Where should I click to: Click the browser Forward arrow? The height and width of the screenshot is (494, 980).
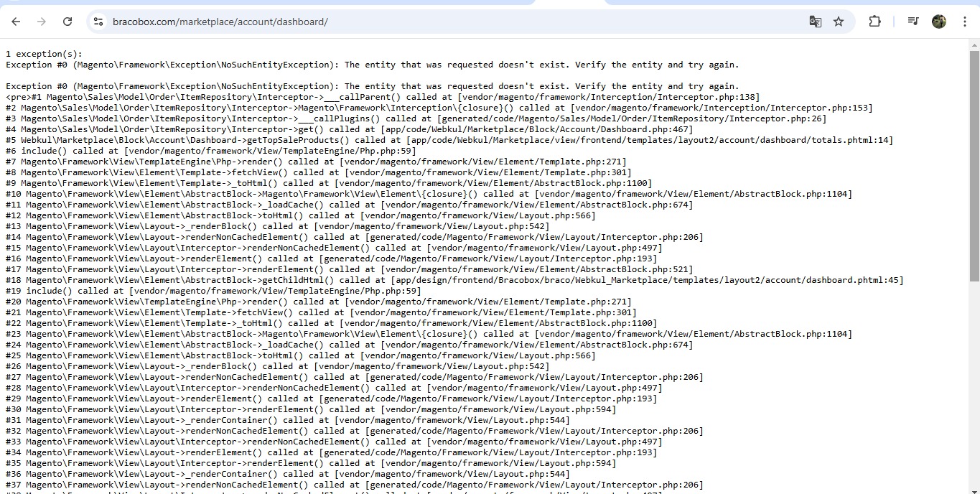pos(42,22)
